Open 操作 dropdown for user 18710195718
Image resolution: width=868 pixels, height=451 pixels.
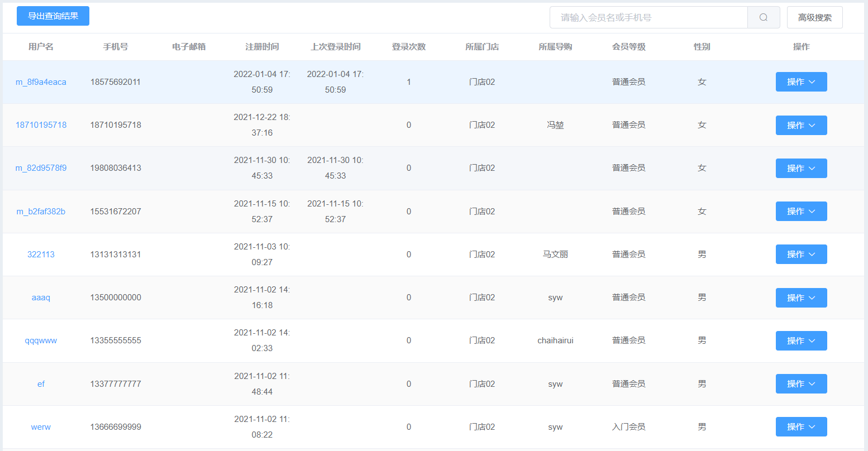pos(802,125)
